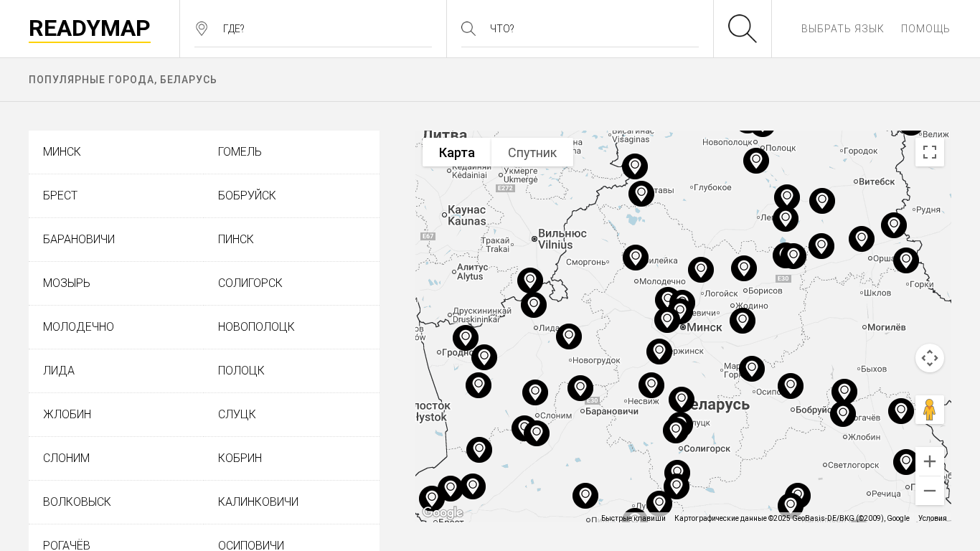Click the map marker at Осиповичи

(791, 386)
